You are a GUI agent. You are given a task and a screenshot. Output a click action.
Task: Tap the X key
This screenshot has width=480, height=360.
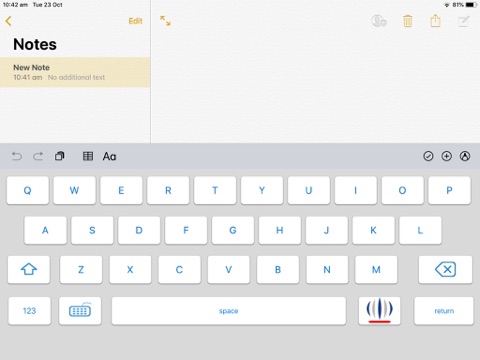(x=130, y=269)
